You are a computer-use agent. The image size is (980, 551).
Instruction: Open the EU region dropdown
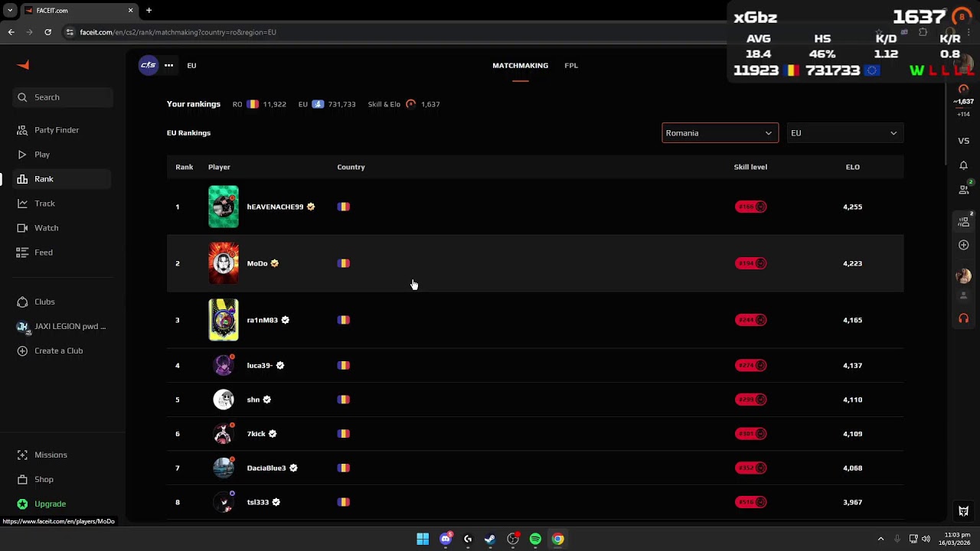tap(844, 133)
